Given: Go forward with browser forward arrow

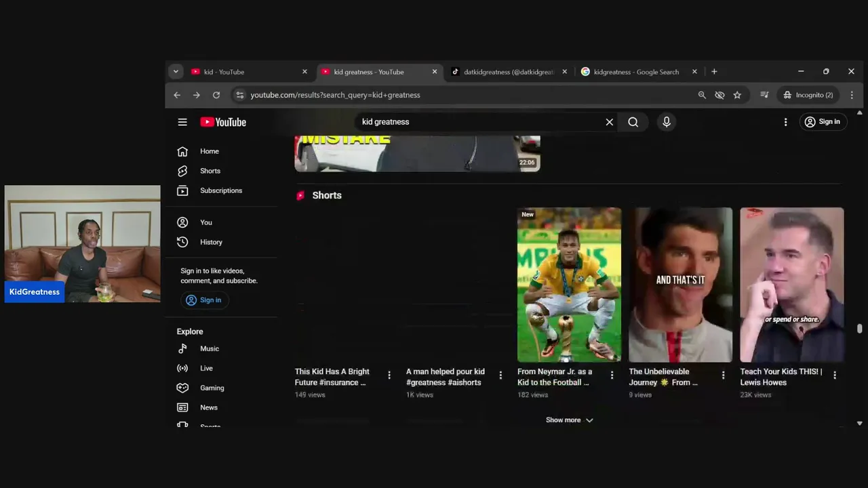Looking at the screenshot, I should (x=197, y=96).
